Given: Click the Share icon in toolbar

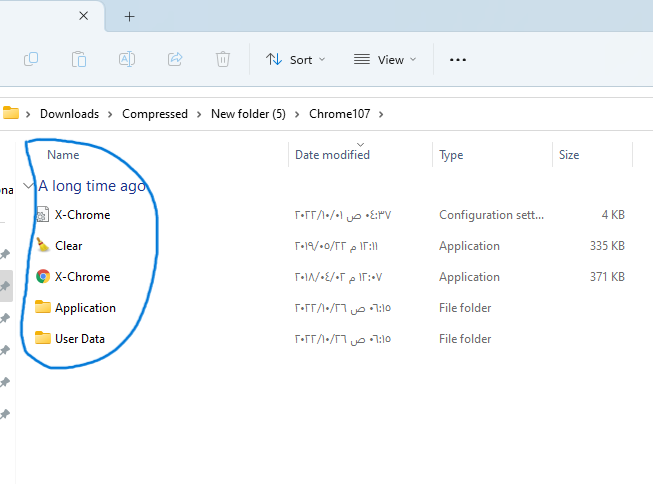Looking at the screenshot, I should pos(175,60).
